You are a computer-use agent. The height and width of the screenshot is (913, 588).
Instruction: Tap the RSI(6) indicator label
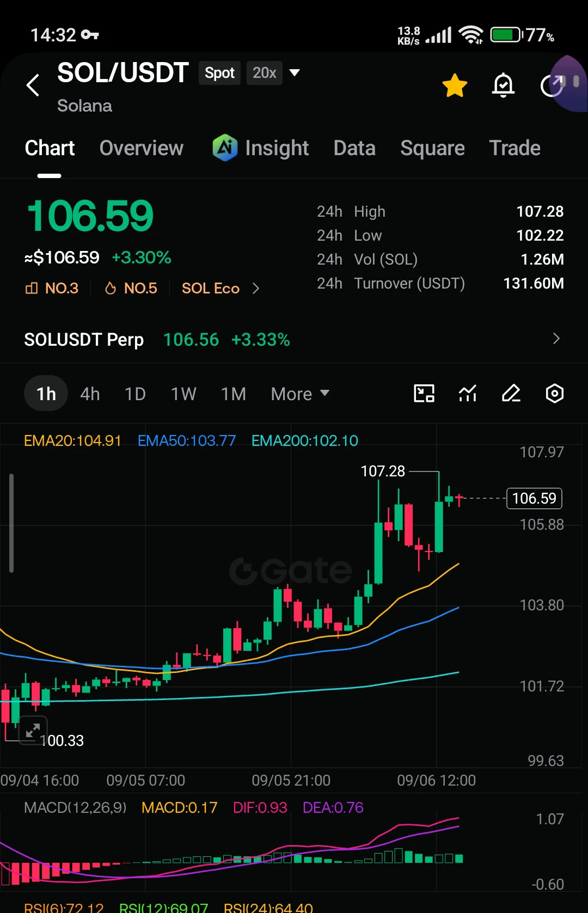[x=64, y=908]
